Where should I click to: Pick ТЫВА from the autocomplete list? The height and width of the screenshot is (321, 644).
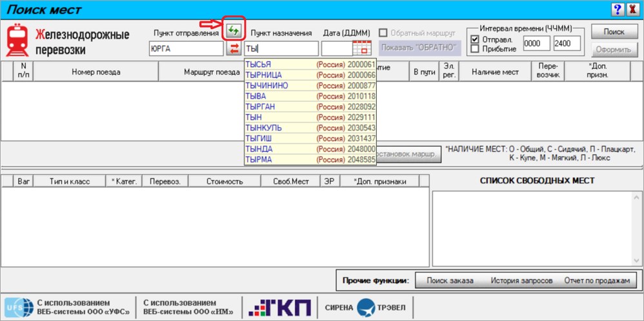pyautogui.click(x=310, y=96)
